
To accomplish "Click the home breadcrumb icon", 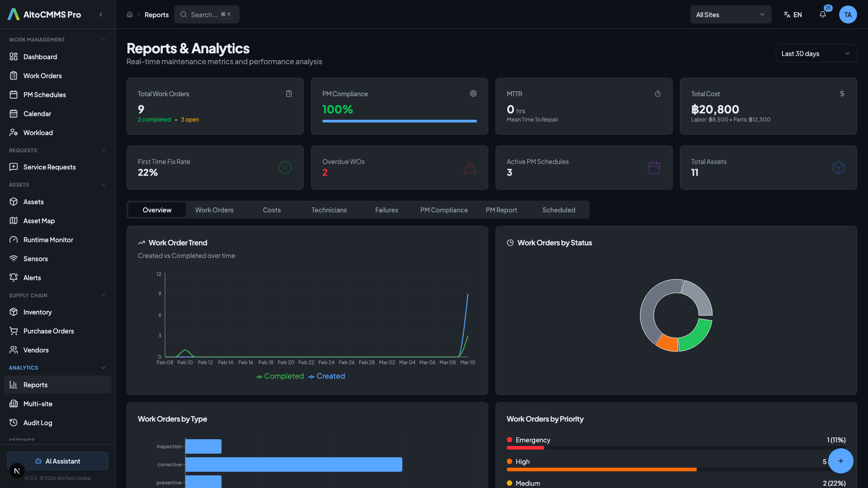I will 130,14.
